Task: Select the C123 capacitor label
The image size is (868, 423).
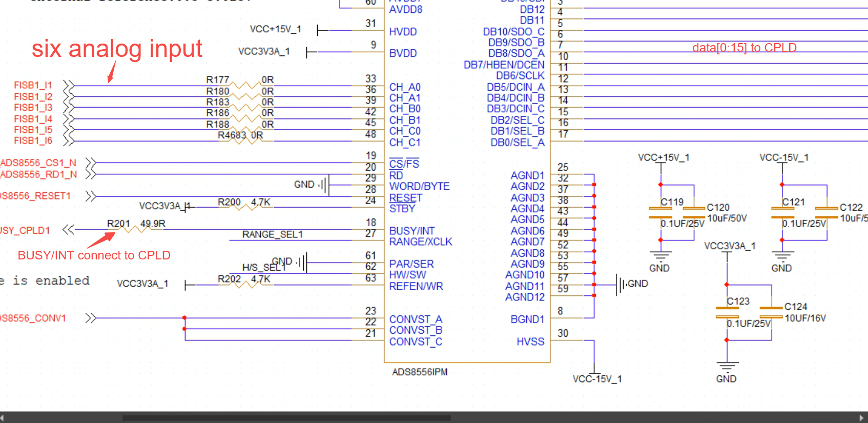Action: pyautogui.click(x=738, y=301)
